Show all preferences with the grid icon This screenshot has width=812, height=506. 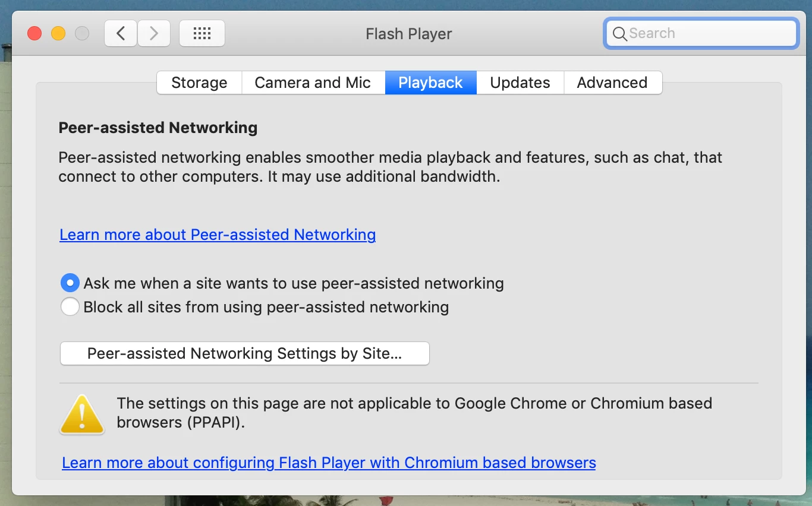202,33
